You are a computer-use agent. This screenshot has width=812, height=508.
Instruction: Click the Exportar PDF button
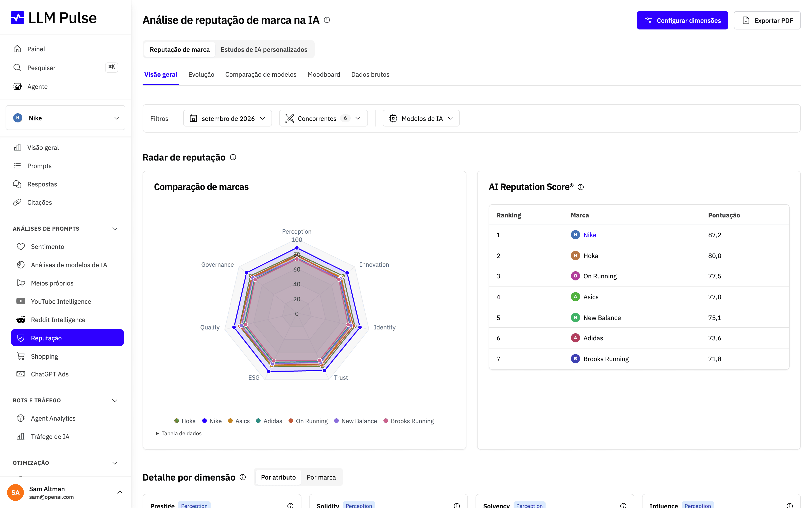pos(767,20)
